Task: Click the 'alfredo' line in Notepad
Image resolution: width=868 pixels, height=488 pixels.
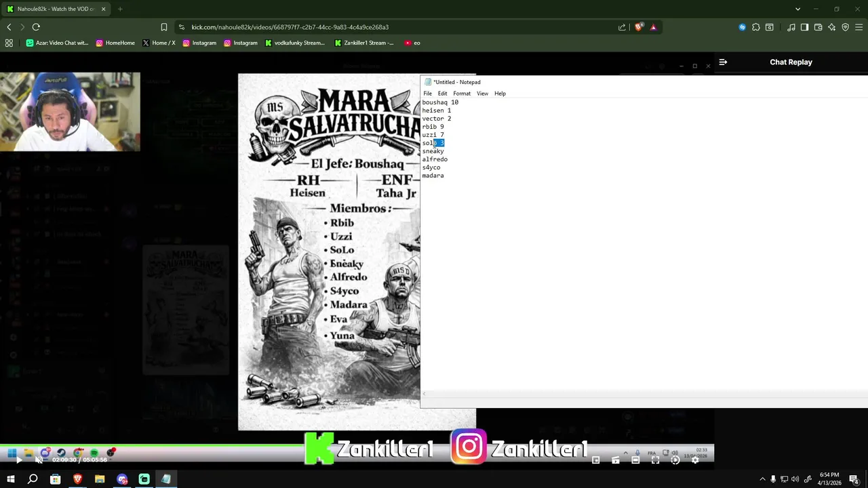Action: tap(435, 159)
